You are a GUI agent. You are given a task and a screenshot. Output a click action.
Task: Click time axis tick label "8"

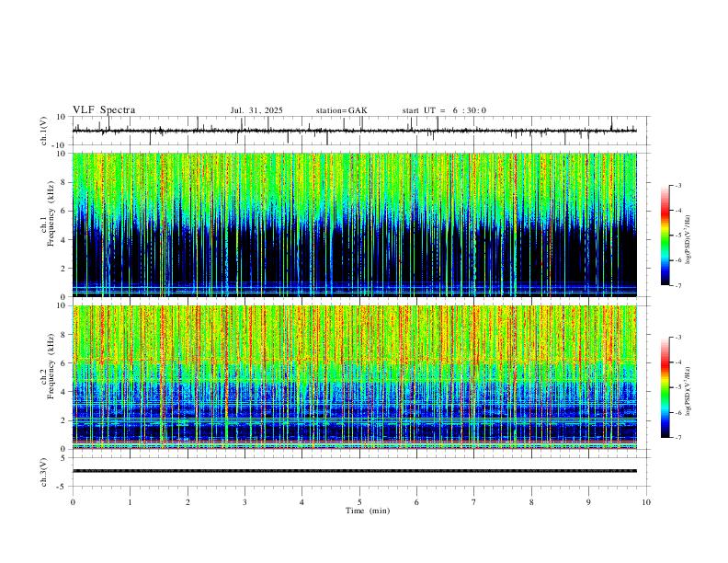[x=531, y=502]
